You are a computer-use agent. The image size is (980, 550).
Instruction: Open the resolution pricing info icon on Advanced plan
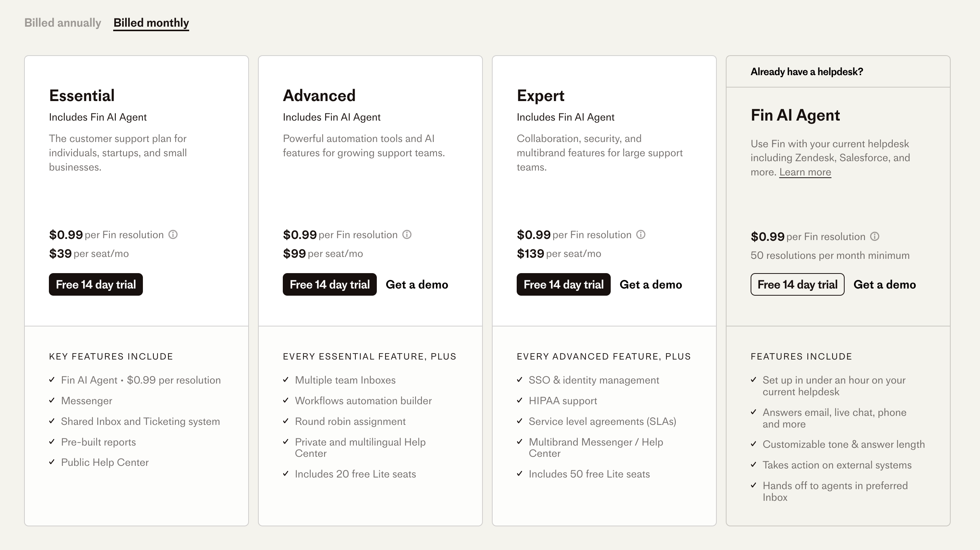coord(407,234)
